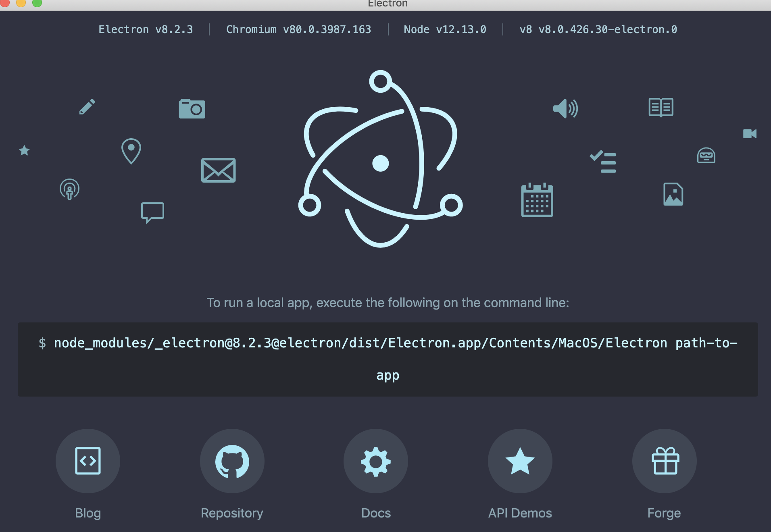Screen dimensions: 771x532
Task: Select the podcast microphone icon
Action: click(x=69, y=189)
